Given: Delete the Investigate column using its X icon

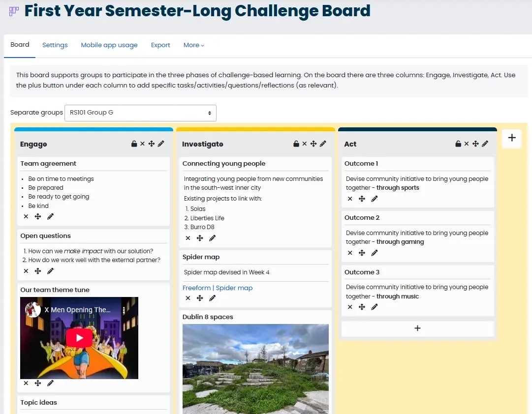Looking at the screenshot, I should click(304, 144).
